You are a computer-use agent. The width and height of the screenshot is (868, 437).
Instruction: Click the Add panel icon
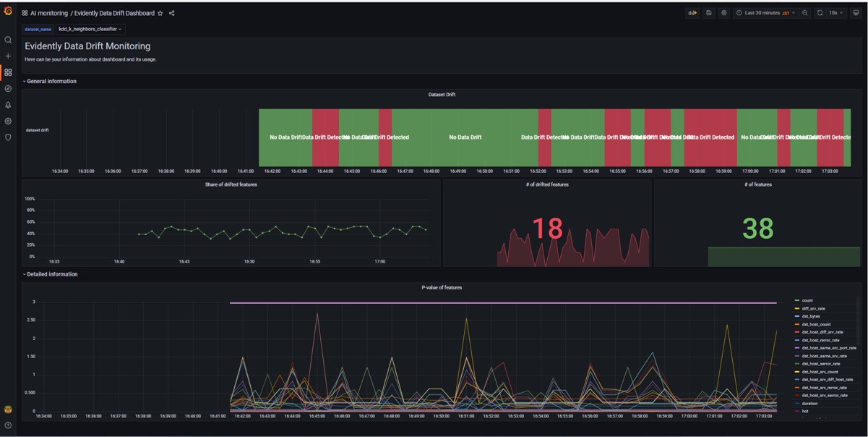[692, 13]
